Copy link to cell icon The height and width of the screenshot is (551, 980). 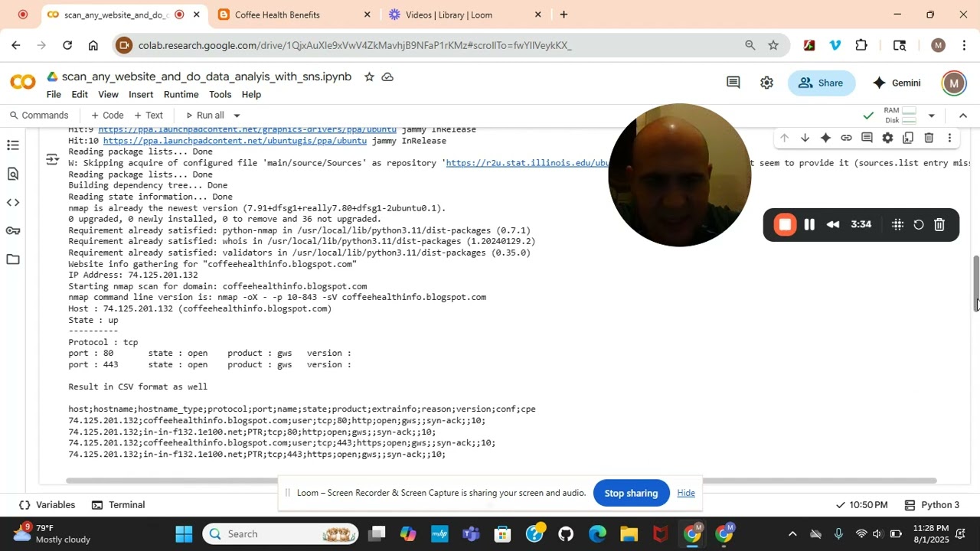[x=846, y=139]
